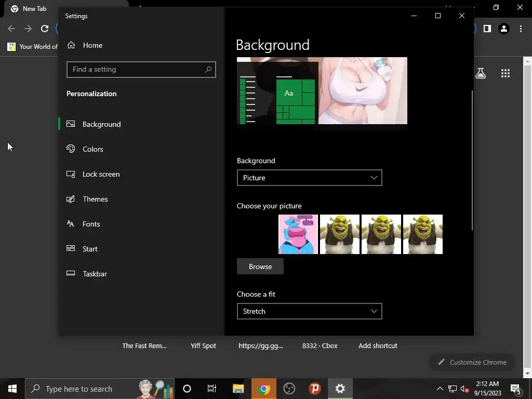Click Add shortcut on New Tab page
The height and width of the screenshot is (399, 532).
pyautogui.click(x=378, y=345)
